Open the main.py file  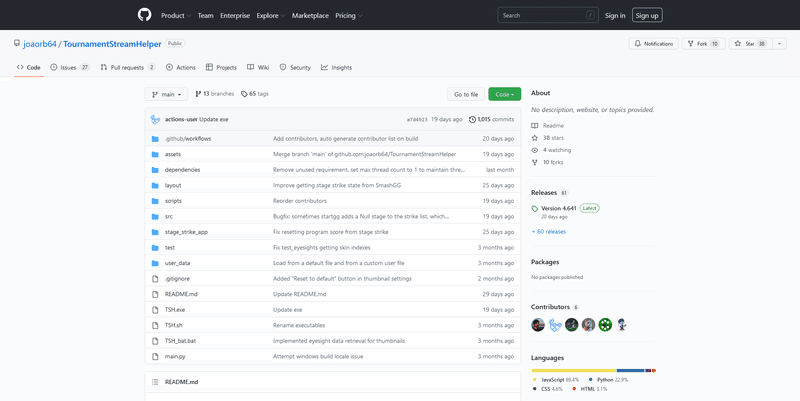point(175,357)
